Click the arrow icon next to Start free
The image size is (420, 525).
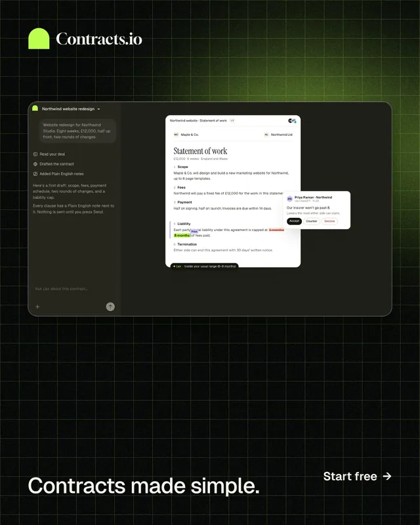(387, 476)
